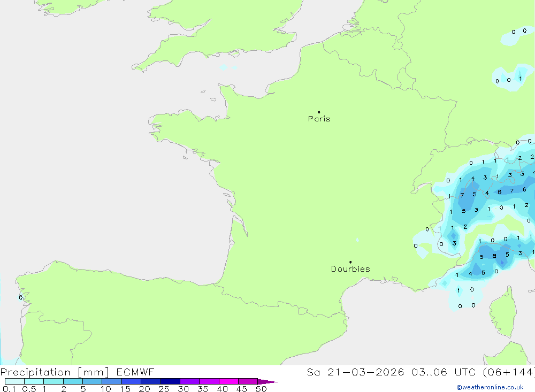Click the "(06+144)" forecast offset text
This screenshot has height=392, width=535.
coord(509,372)
